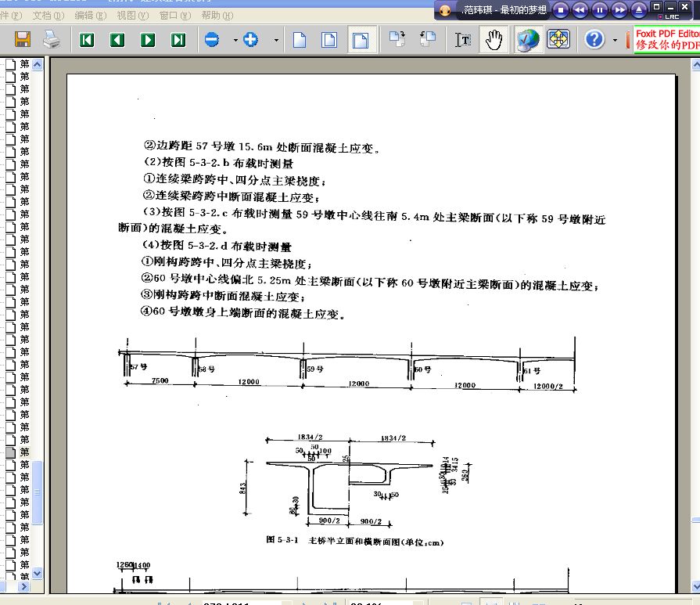Click text line (4)按图 5-3-2.d 布载时测量
Viewport: 700px width, 605px height.
[x=217, y=246]
